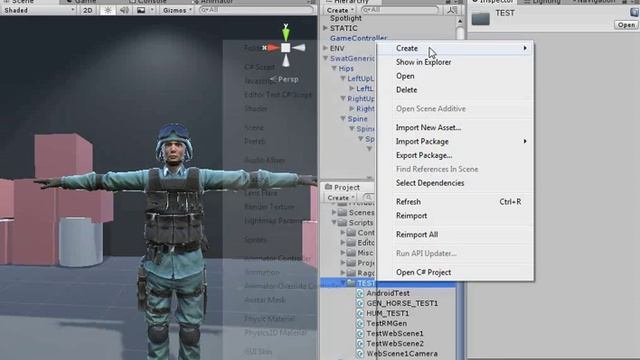
Task: Collapse the Hips node
Action: 334,69
